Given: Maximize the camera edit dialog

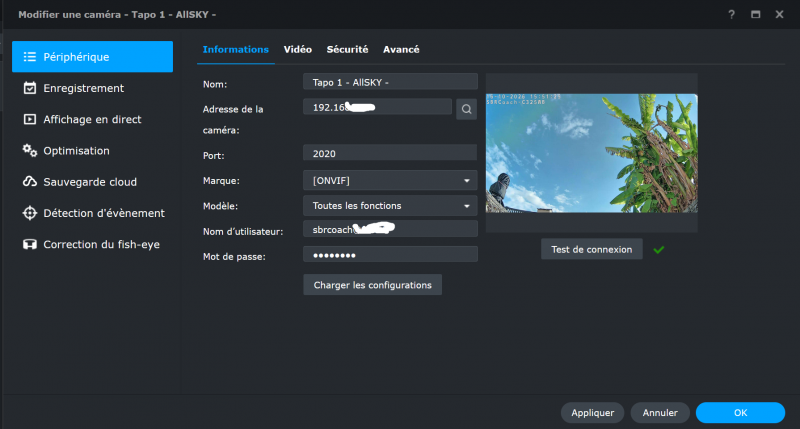Looking at the screenshot, I should pos(756,14).
